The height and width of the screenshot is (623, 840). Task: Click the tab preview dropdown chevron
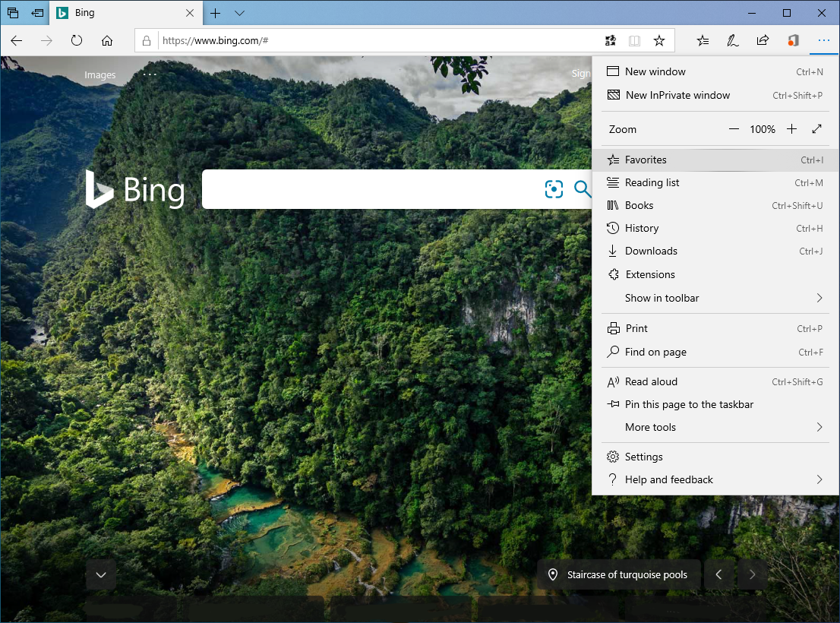click(239, 13)
